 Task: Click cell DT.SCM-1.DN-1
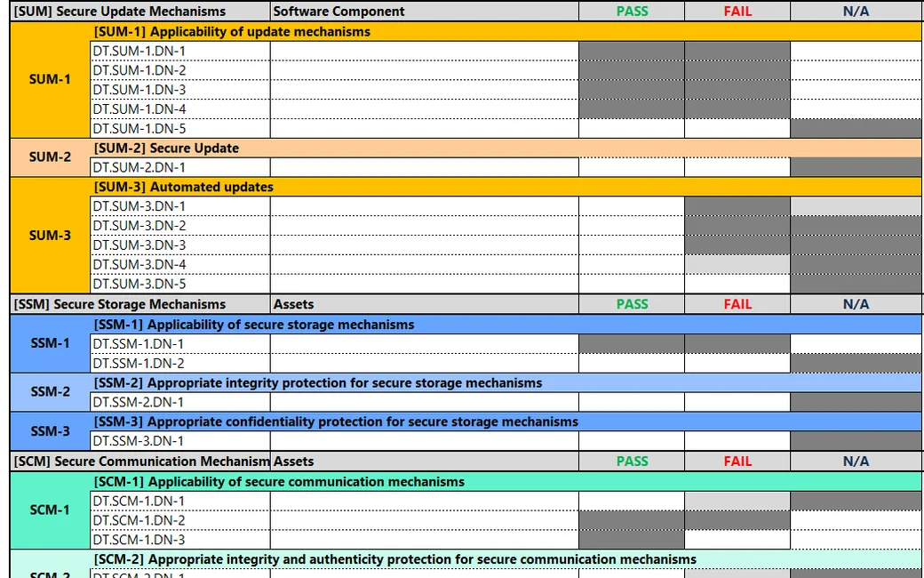[x=180, y=502]
